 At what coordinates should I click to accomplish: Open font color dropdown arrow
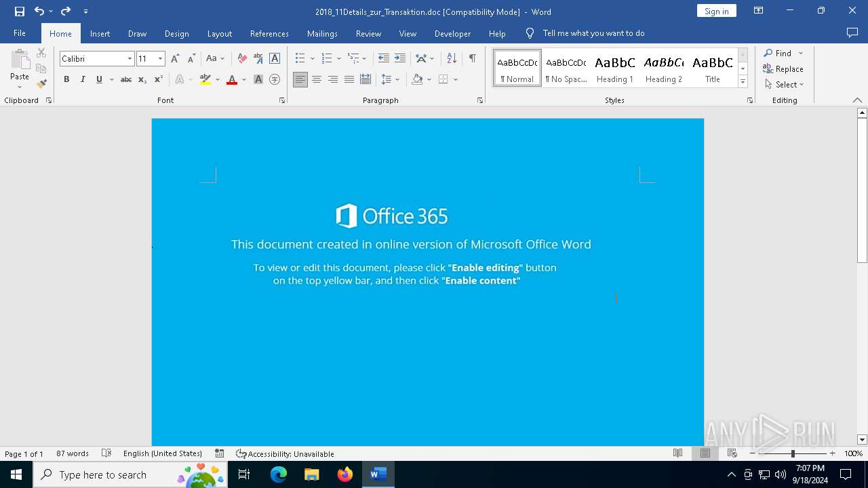[244, 79]
